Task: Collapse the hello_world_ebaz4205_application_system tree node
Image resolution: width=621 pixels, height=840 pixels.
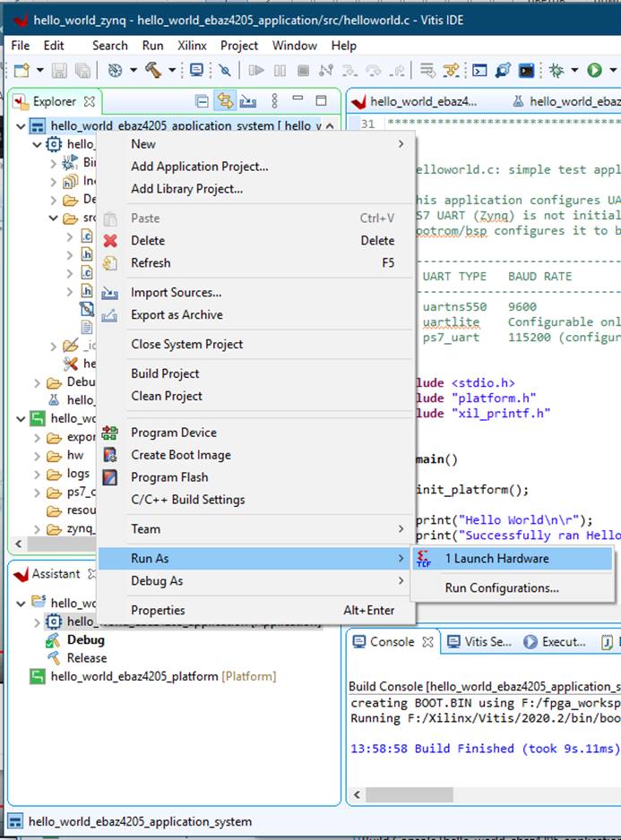Action: click(21, 127)
